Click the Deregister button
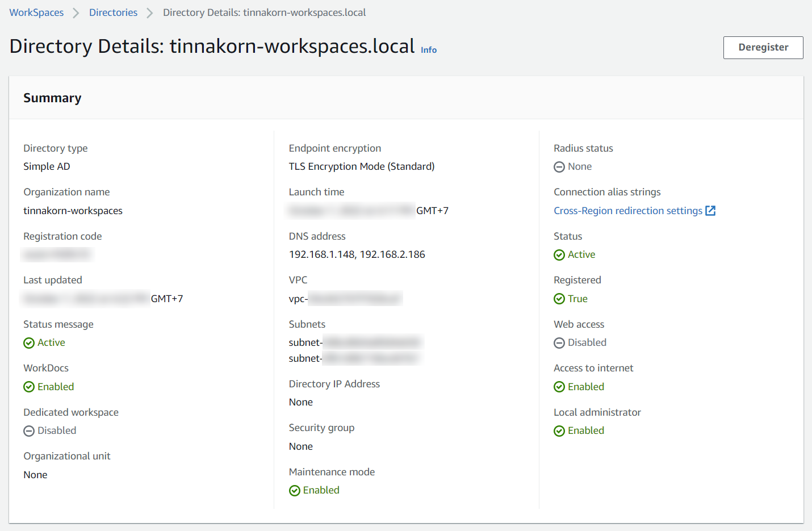The width and height of the screenshot is (812, 531). point(763,48)
